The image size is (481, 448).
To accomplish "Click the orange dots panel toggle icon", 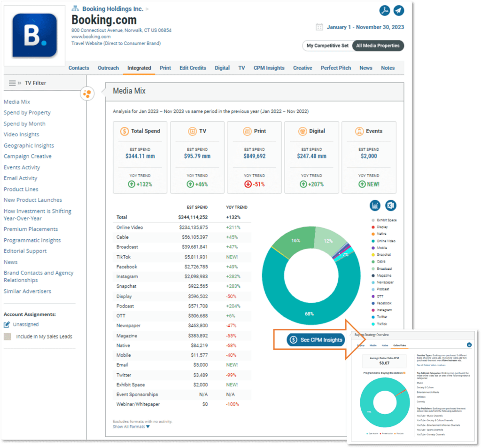I will tap(87, 94).
